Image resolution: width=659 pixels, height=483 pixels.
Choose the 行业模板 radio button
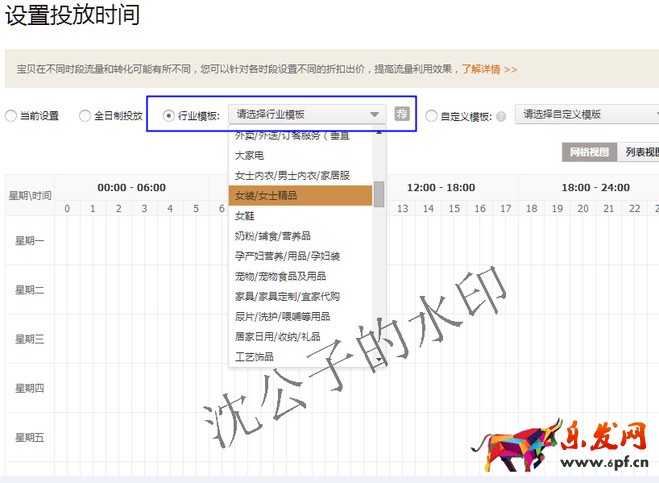168,116
